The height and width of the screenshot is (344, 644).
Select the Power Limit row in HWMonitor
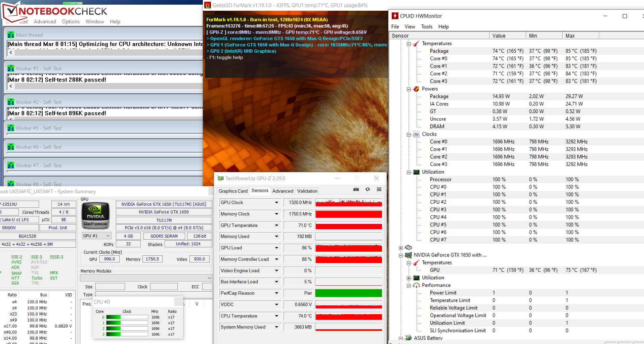coord(516,293)
